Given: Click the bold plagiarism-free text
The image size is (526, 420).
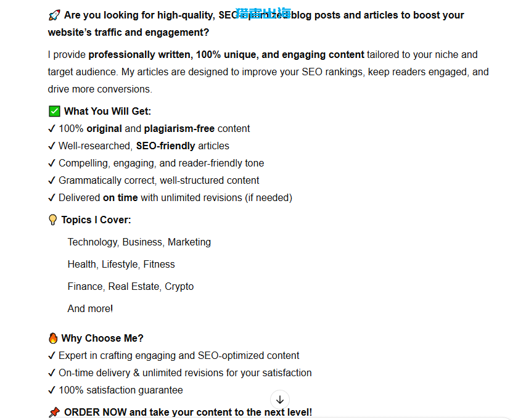Looking at the screenshot, I should (179, 129).
